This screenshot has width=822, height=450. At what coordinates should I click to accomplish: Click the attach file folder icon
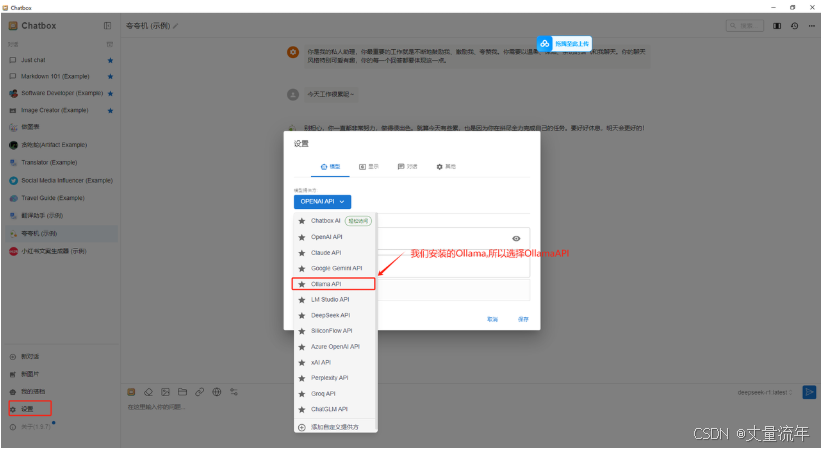(182, 392)
